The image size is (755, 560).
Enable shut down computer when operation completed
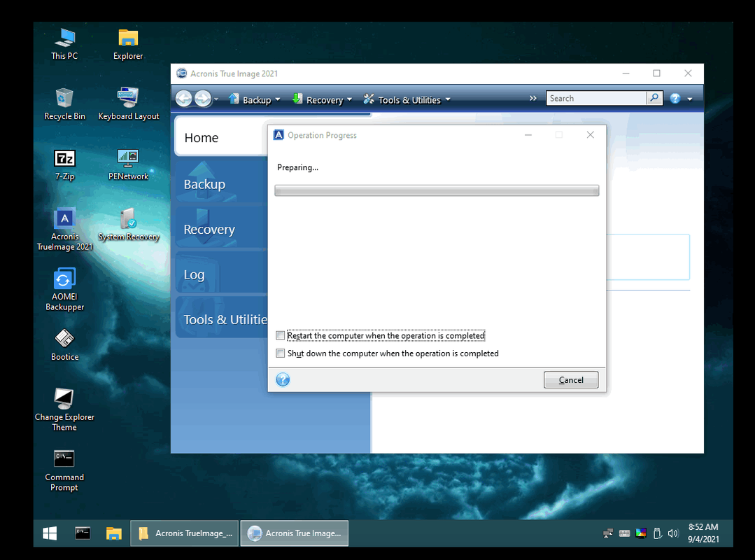[280, 353]
